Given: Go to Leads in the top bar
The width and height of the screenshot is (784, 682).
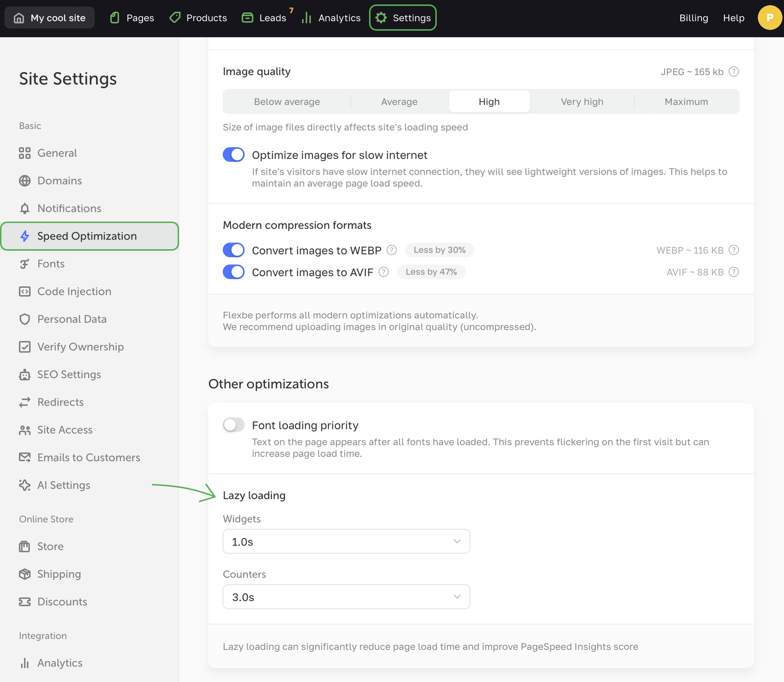Looking at the screenshot, I should [264, 18].
